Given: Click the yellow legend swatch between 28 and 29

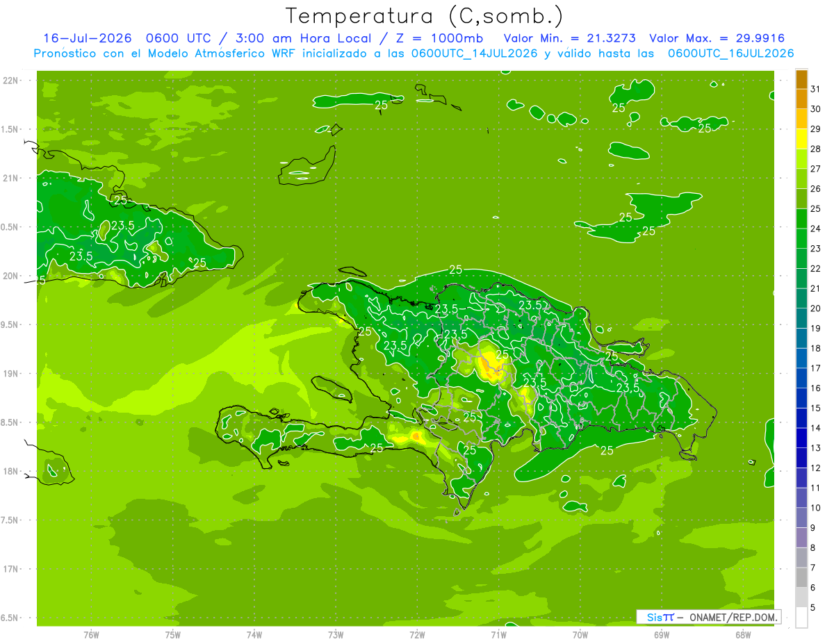Looking at the screenshot, I should (801, 139).
